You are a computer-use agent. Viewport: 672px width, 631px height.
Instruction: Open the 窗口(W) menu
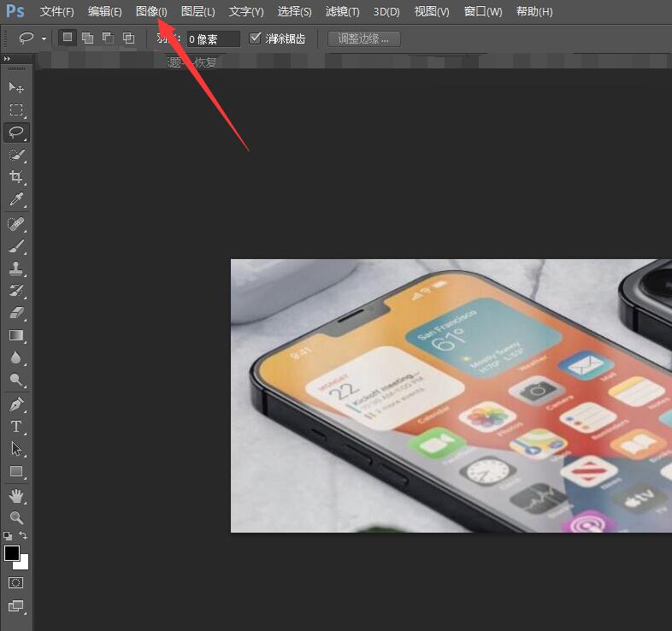tap(482, 11)
